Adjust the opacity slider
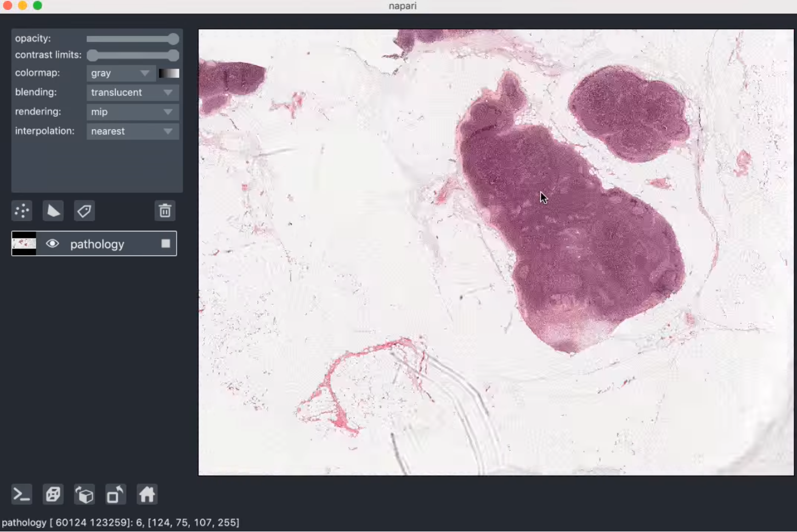 click(133, 38)
